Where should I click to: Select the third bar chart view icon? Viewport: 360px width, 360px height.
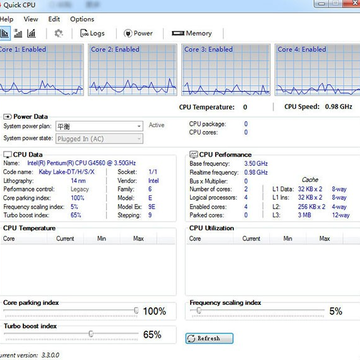tap(31, 33)
